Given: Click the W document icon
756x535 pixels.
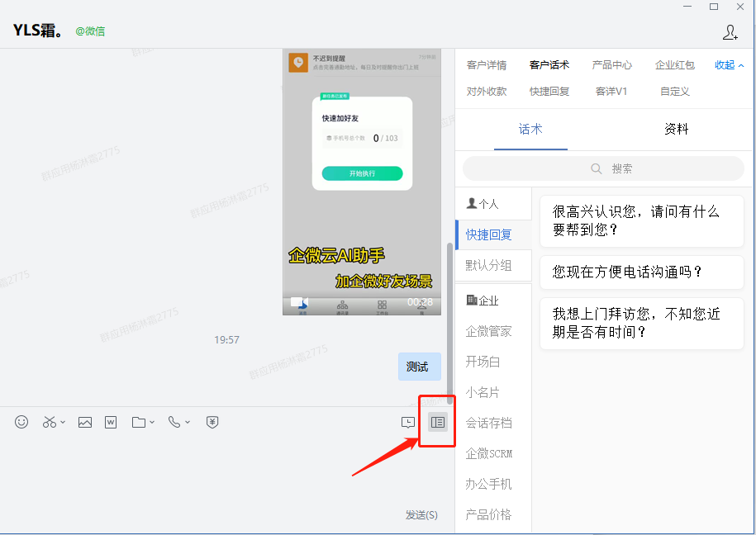Looking at the screenshot, I should [x=111, y=422].
